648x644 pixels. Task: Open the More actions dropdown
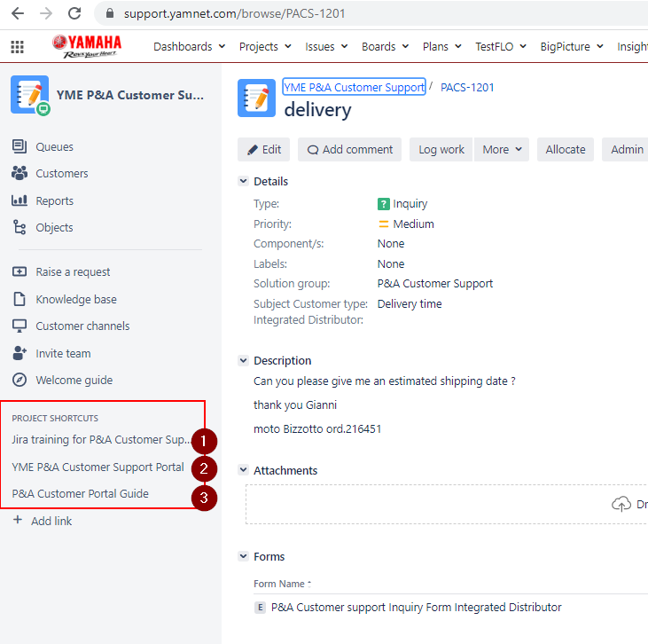502,149
